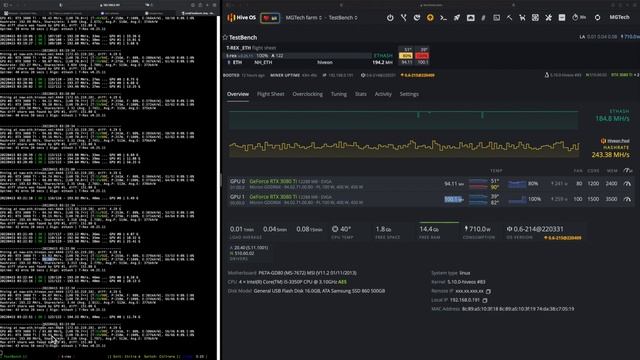Image resolution: width=640 pixels, height=360 pixels.
Task: Switch to the Flight Sheet tab
Action: point(270,94)
